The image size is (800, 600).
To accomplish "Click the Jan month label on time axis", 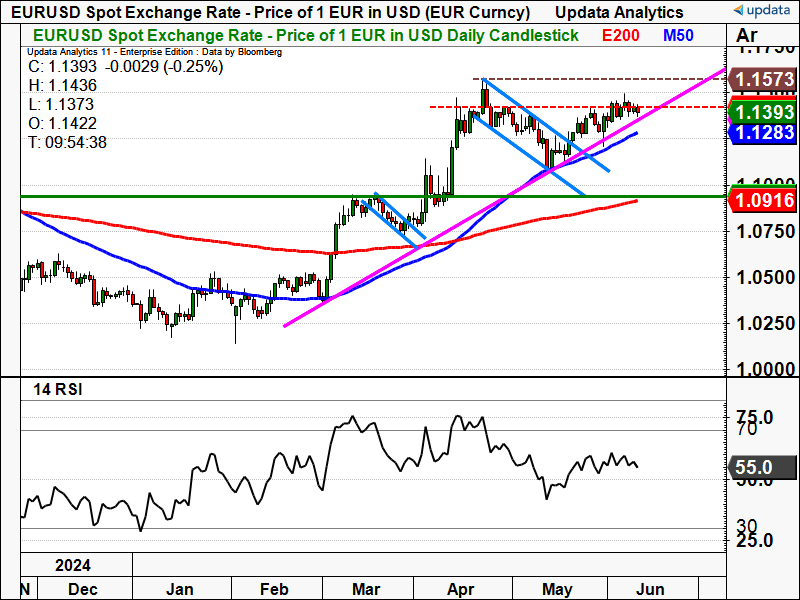I will click(x=180, y=589).
